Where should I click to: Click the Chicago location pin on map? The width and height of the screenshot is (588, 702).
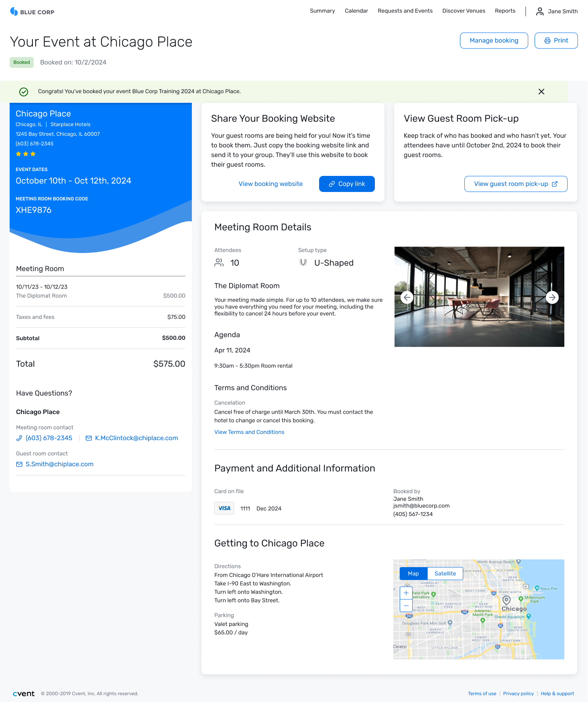point(507,600)
